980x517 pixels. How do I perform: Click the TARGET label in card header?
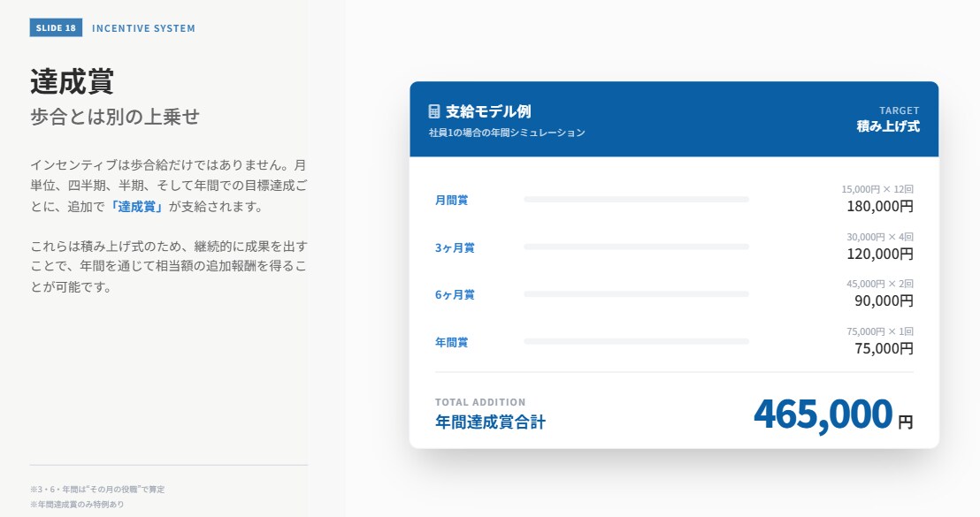point(900,110)
